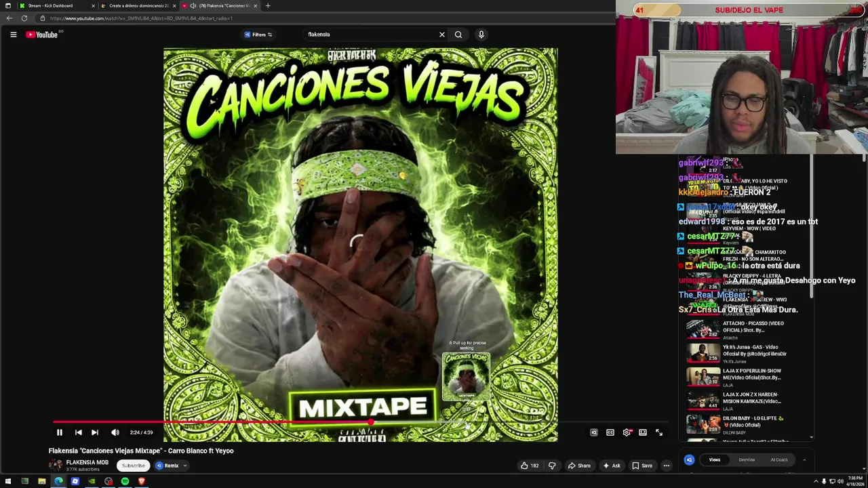Expand the dropdown arrow next to Remix
Screen dimensions: 868x488
pos(184,466)
